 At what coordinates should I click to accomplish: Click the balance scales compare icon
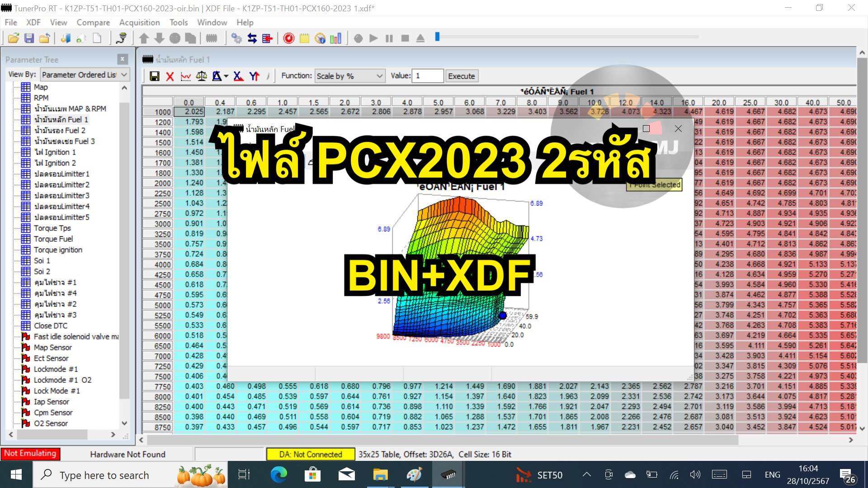201,76
